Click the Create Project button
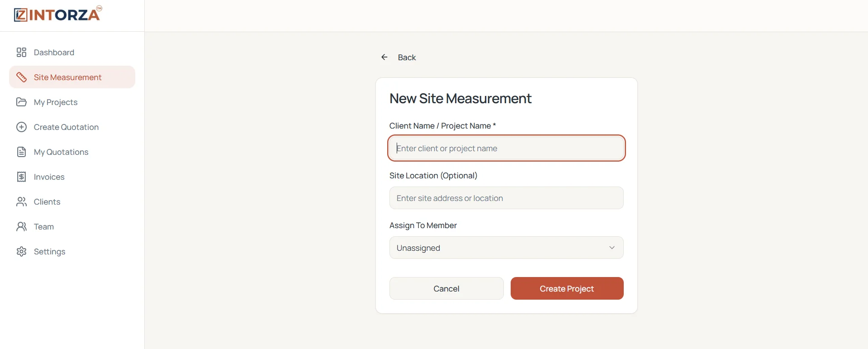868x349 pixels. pos(567,288)
